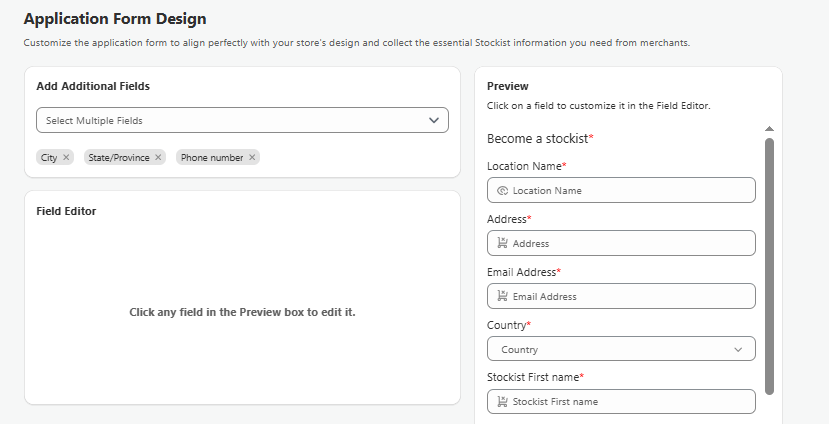Select the Phone number tag label
The height and width of the screenshot is (424, 829).
click(211, 158)
